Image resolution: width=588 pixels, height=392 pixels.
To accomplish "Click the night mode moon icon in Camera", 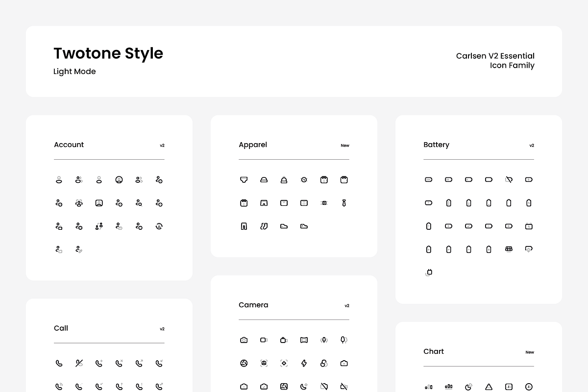I will click(304, 386).
